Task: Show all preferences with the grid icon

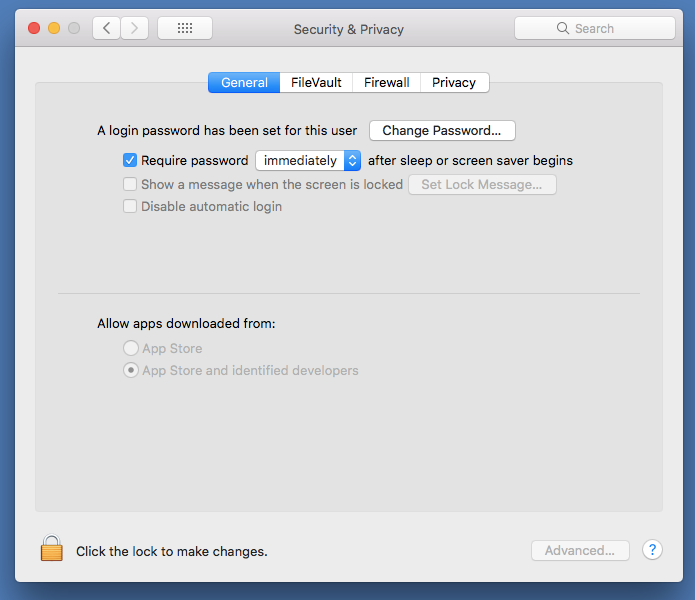Action: pos(185,28)
